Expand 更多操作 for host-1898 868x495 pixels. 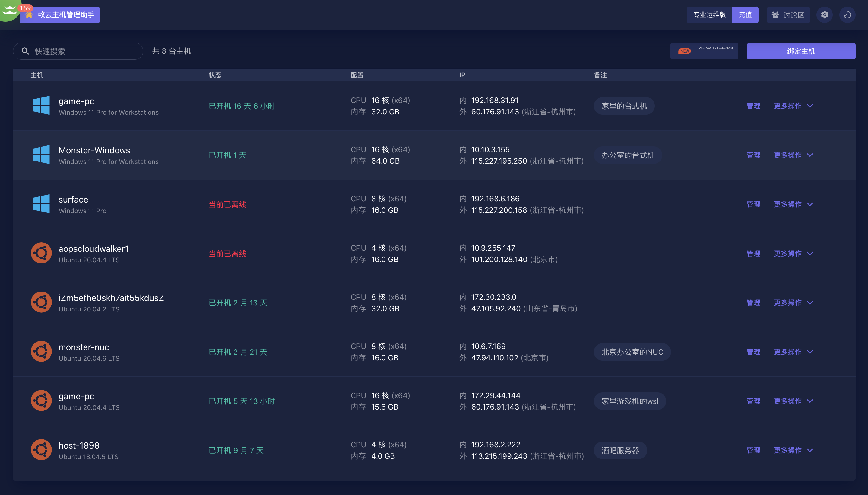point(793,450)
